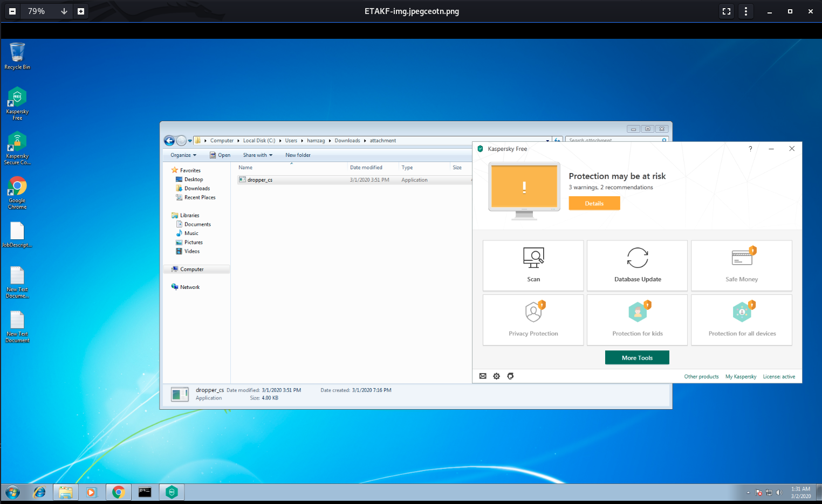Screen dimensions: 822x504
Task: Select Favorites in the navigation pane
Action: (190, 170)
